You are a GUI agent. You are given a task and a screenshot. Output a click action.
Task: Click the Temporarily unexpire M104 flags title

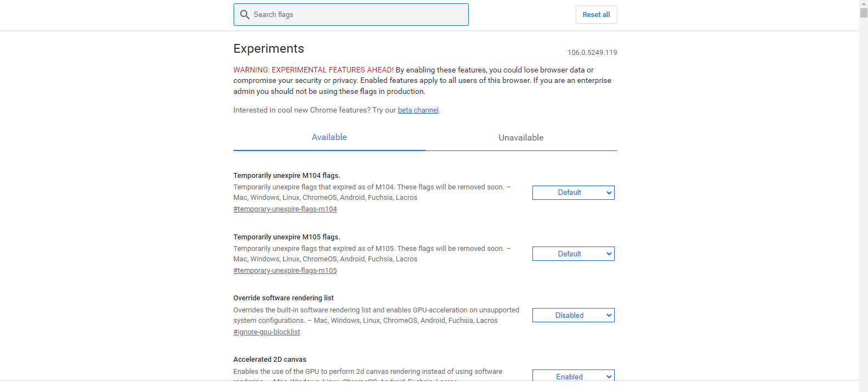click(287, 176)
